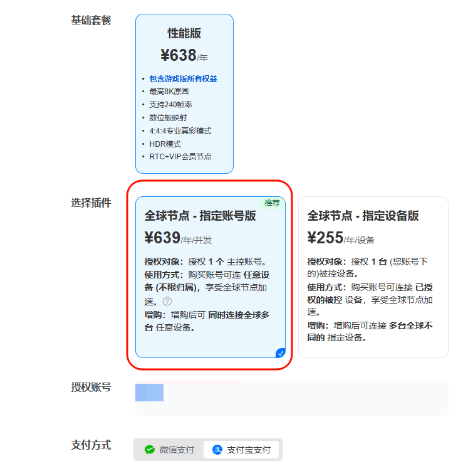Select the 全球节点 - 指定设备版 plugin card
This screenshot has width=473, height=476.
point(373,277)
